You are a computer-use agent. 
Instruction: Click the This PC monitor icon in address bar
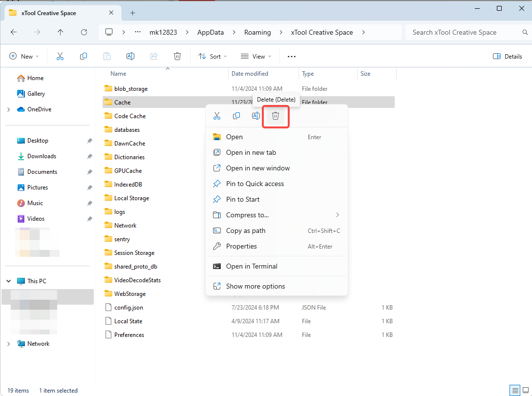pyautogui.click(x=109, y=32)
